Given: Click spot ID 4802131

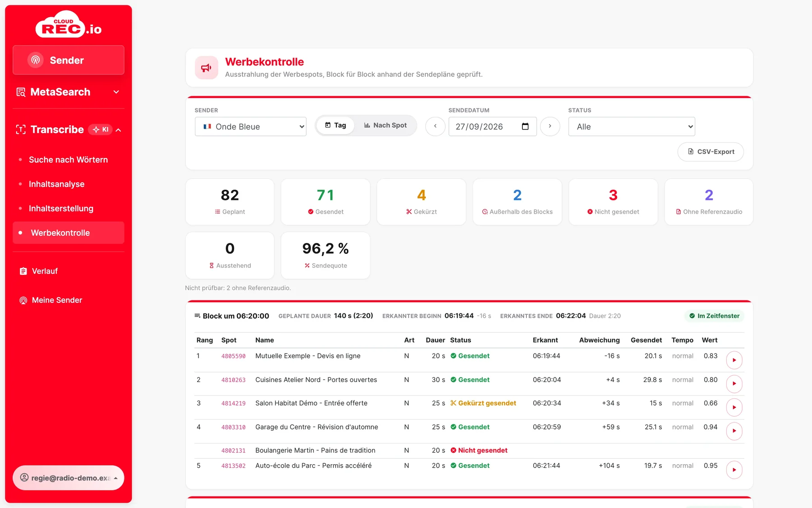Looking at the screenshot, I should point(233,451).
